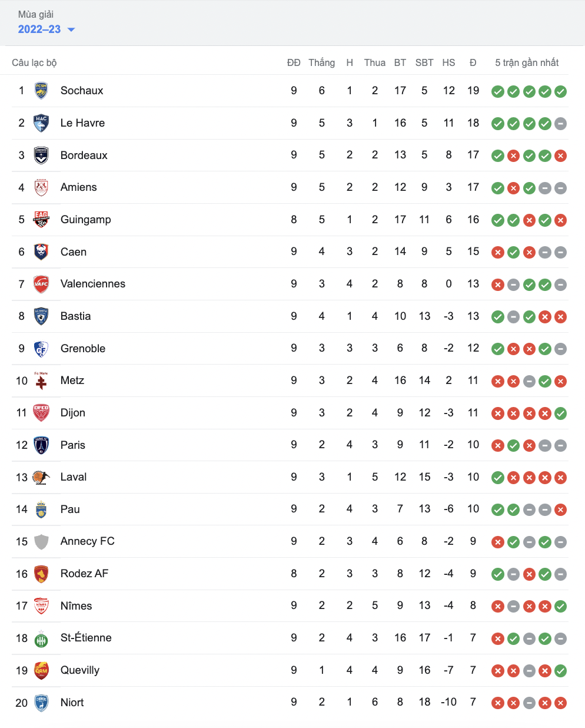Viewport: 585px width, 728px height.
Task: Open the Amiens team link
Action: tap(78, 187)
